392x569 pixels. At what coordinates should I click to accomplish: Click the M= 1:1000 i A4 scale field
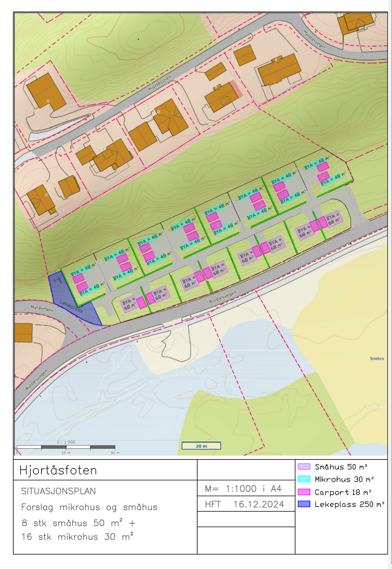coord(244,489)
